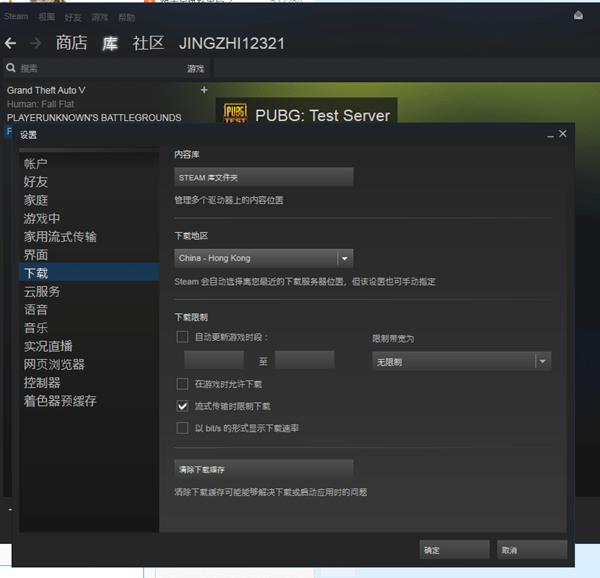Select 云服务 in settings sidebar
This screenshot has height=578, width=600.
click(x=89, y=291)
